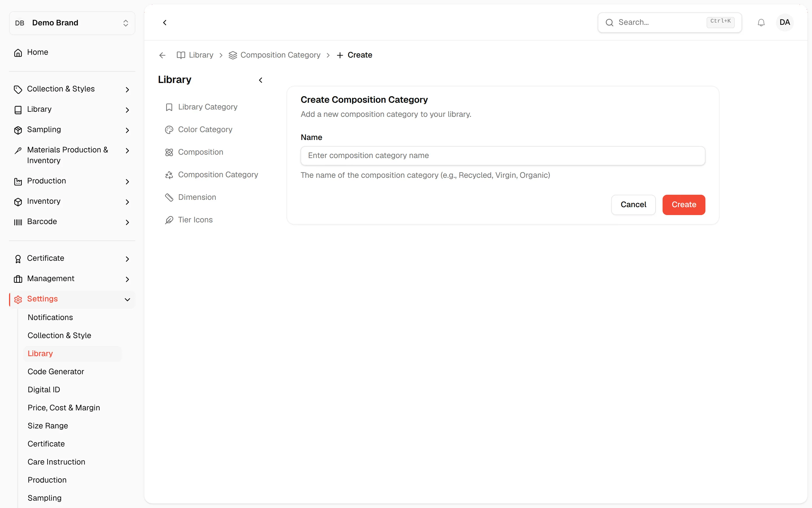Focus the composition category name field
The width and height of the screenshot is (812, 508).
point(503,156)
